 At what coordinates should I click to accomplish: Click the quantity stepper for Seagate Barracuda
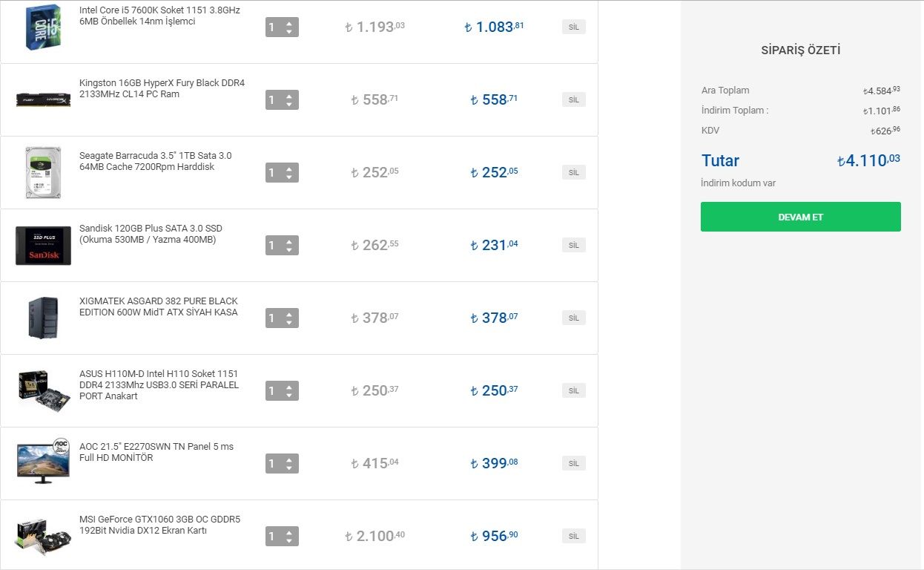click(x=282, y=173)
